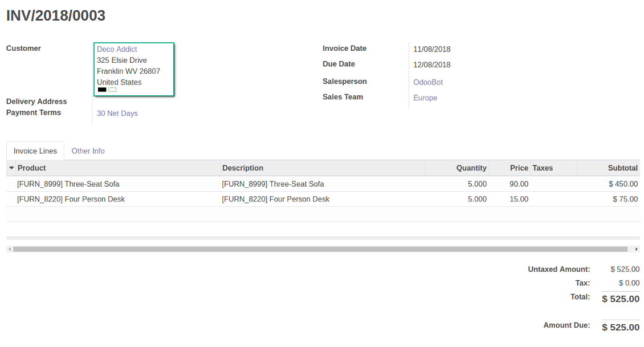
Task: Expand the dropdown arrow beside Product header
Action: [x=11, y=168]
